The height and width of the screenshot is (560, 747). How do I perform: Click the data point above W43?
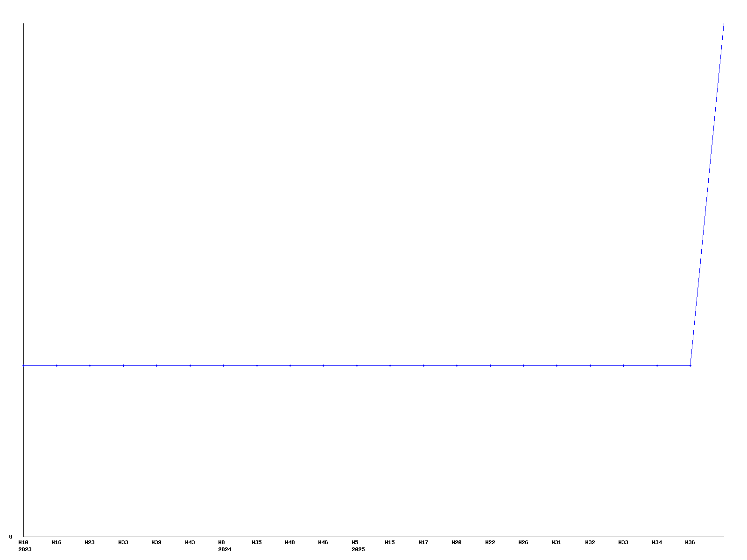coord(190,365)
